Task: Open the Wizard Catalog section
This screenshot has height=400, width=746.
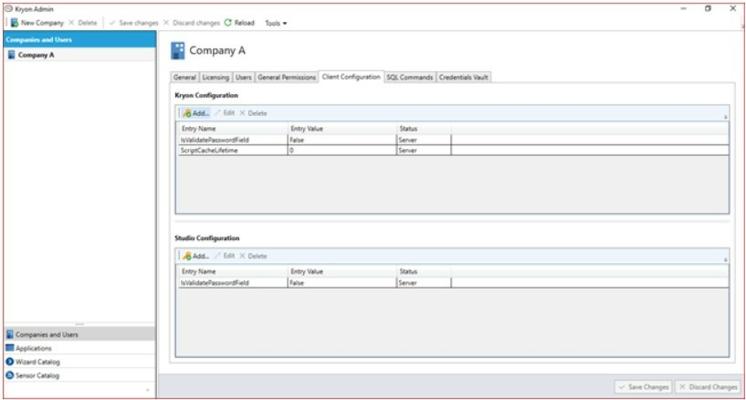Action: [x=33, y=362]
